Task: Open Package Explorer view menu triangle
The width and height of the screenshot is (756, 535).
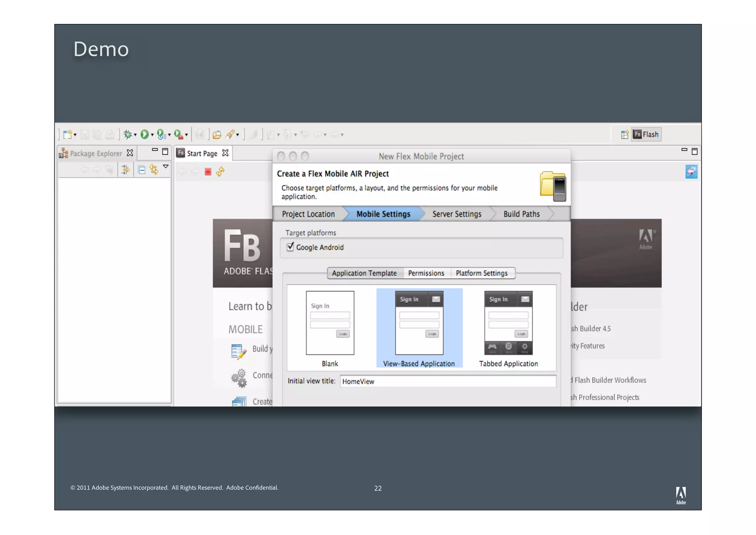Action: [166, 167]
